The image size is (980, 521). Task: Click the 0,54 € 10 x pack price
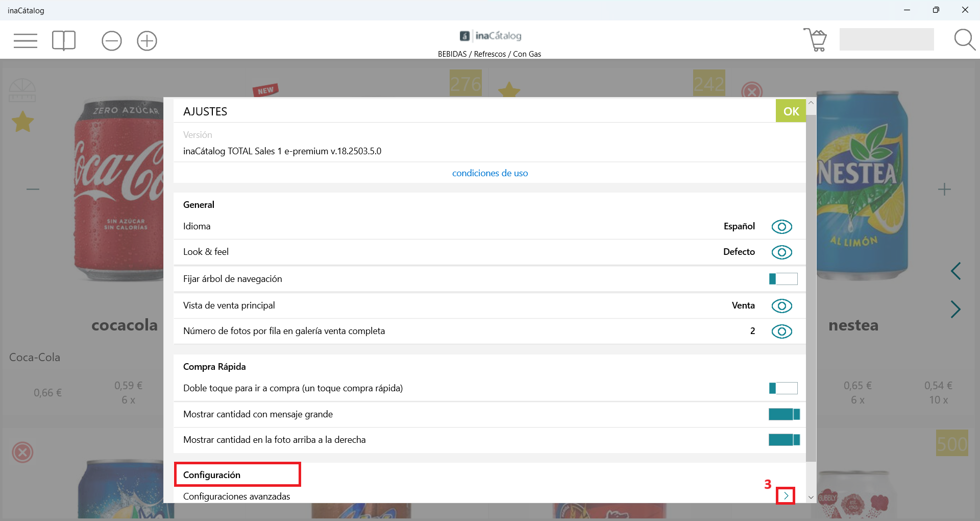tap(938, 393)
